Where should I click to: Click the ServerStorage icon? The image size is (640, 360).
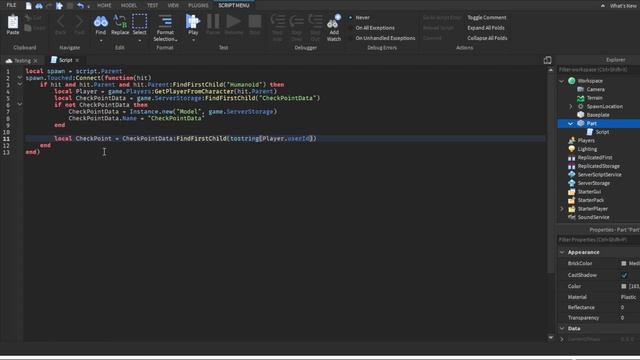(571, 183)
